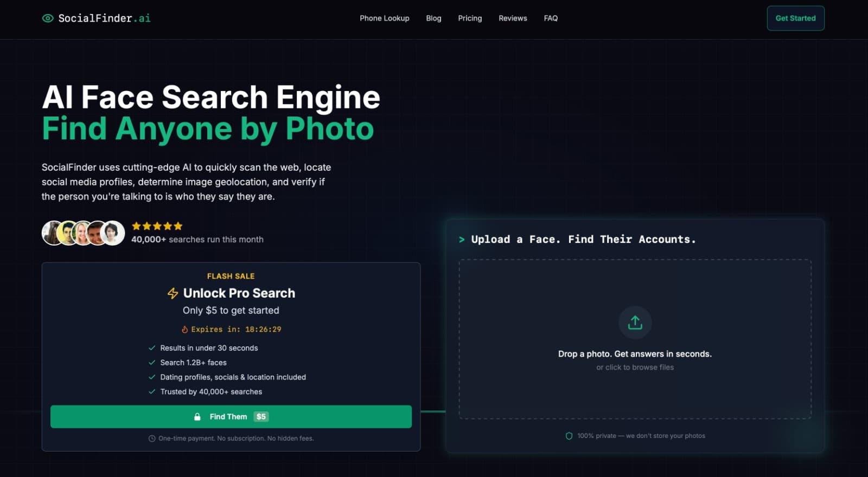Click the terminal prompt arrow before Upload
The image size is (868, 477).
pyautogui.click(x=462, y=240)
